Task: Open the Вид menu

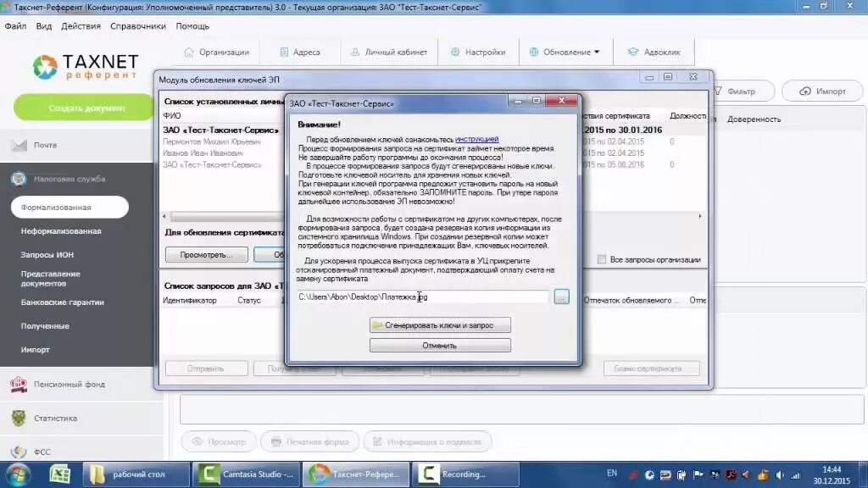Action: (44, 26)
